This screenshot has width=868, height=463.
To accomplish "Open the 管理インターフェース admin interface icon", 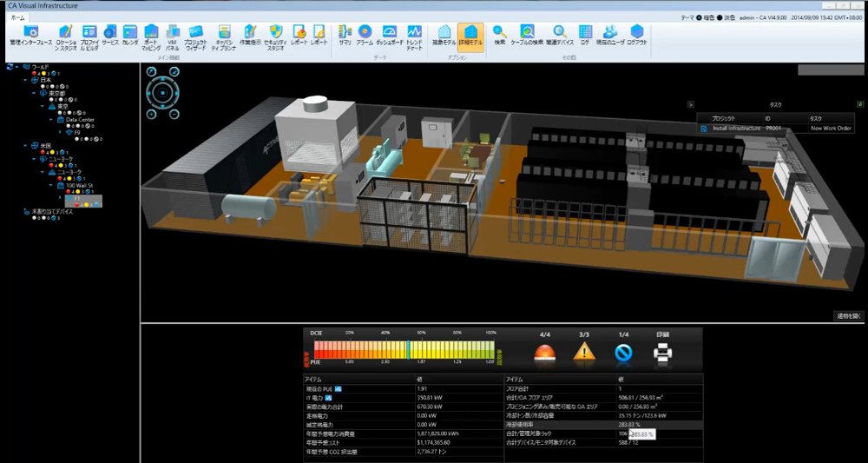I will tap(31, 36).
